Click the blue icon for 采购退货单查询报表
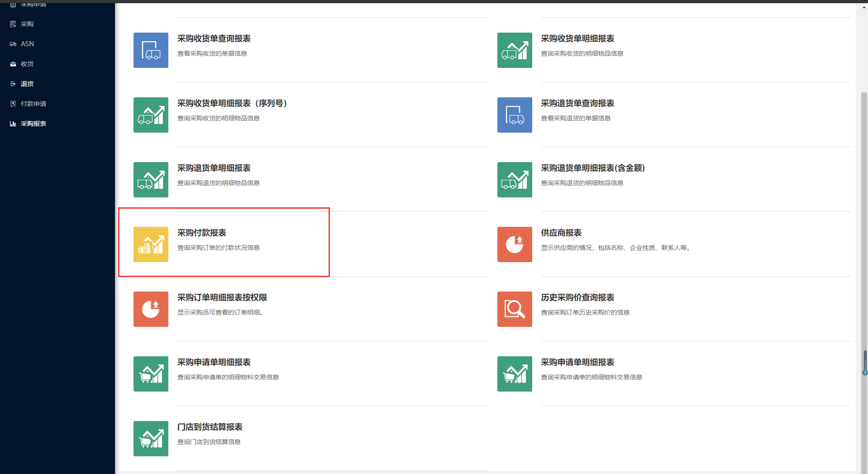Viewport: 868px width, 474px height. (515, 115)
